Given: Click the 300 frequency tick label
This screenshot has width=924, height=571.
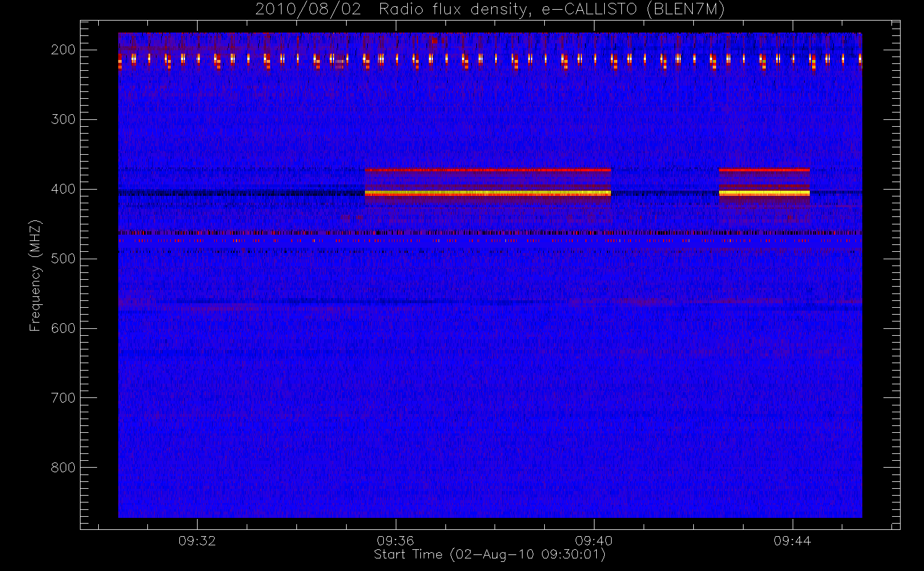Looking at the screenshot, I should point(63,119).
